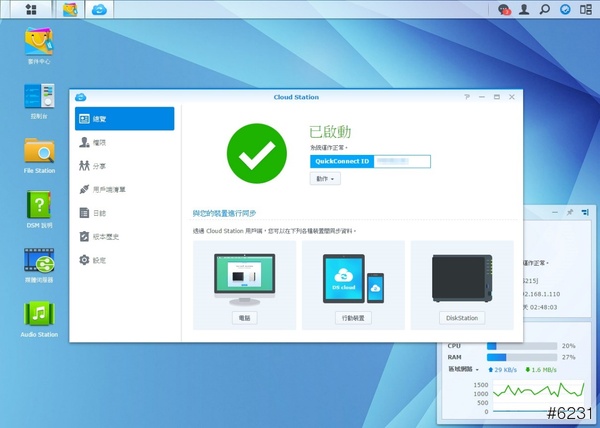Pin the system widget panel

tap(570, 213)
